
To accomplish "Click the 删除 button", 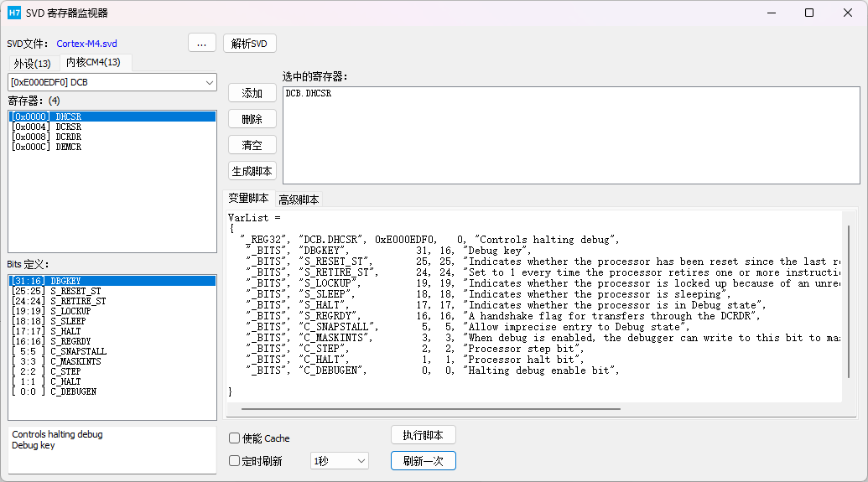I will 252,119.
